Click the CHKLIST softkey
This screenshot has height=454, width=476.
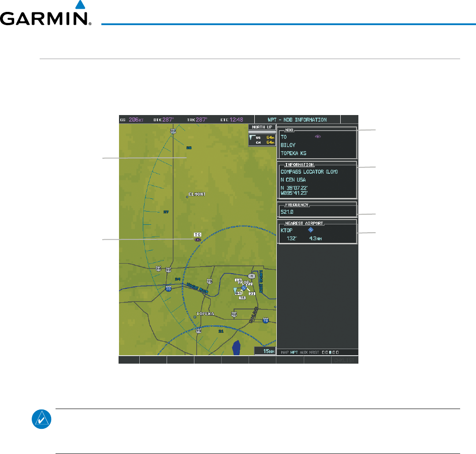(x=344, y=360)
